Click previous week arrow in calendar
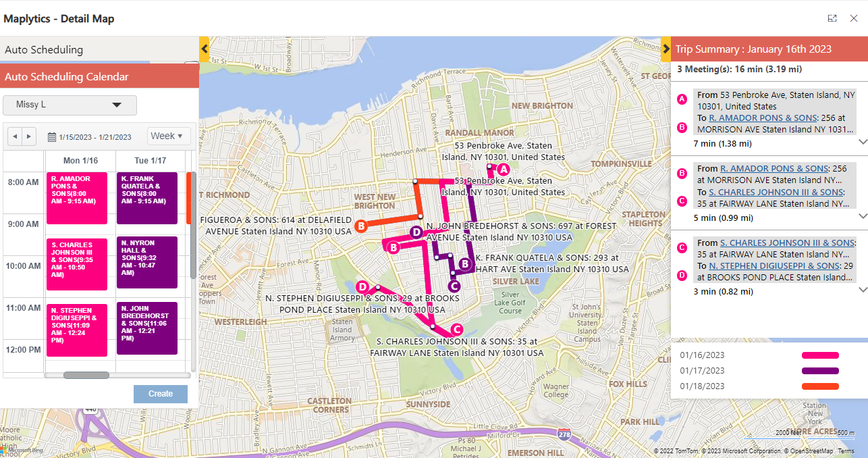 [x=16, y=136]
